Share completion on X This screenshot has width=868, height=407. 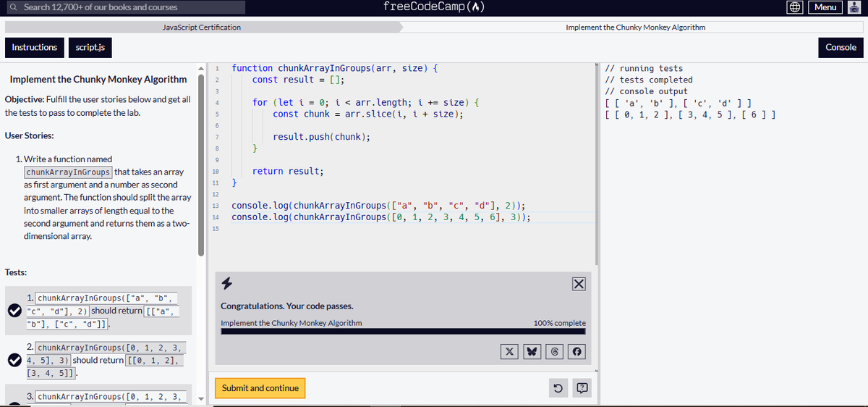click(509, 351)
